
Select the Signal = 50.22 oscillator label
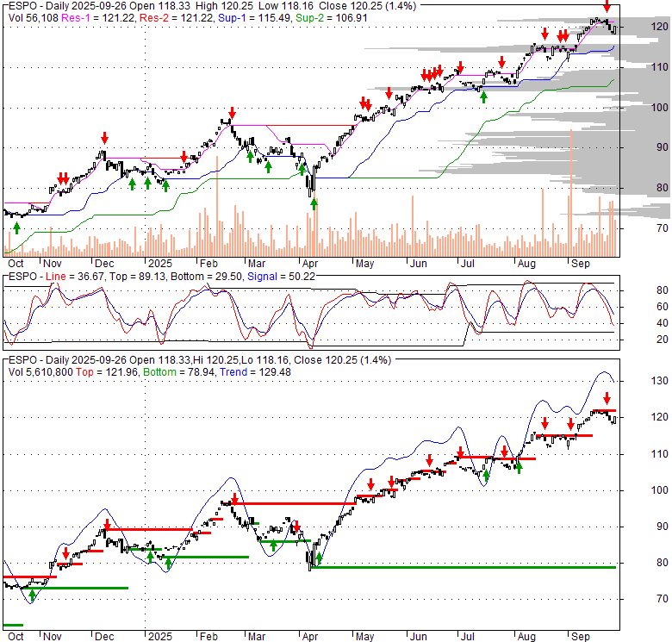click(x=281, y=277)
